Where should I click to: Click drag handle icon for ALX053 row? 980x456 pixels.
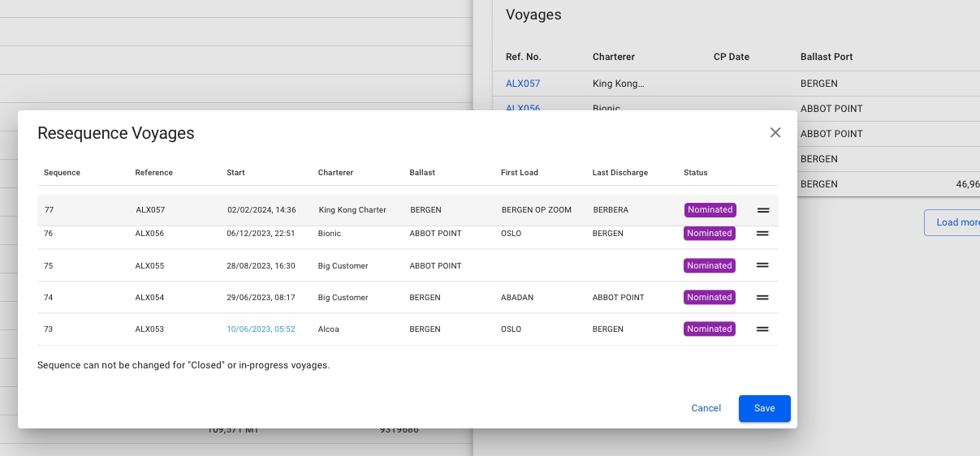pos(762,329)
